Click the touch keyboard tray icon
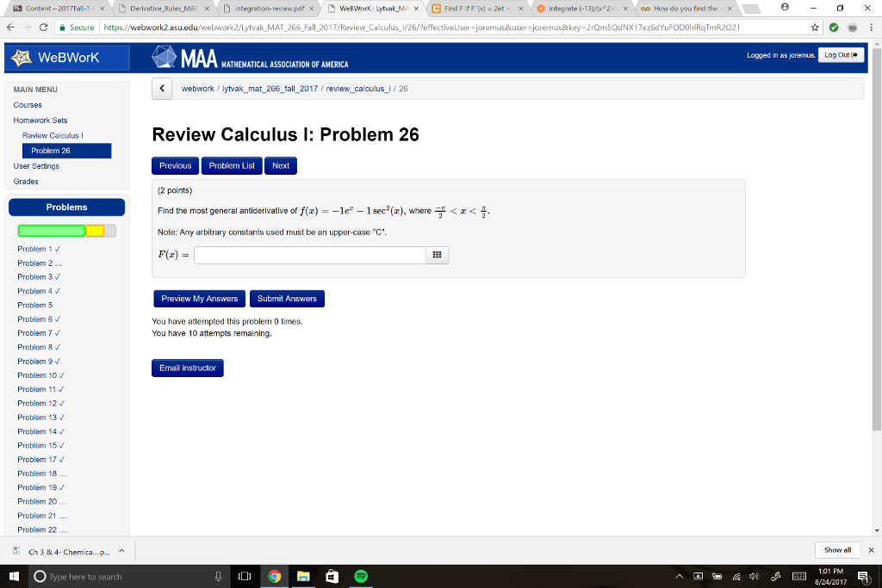Image resolution: width=882 pixels, height=588 pixels. pyautogui.click(x=798, y=576)
